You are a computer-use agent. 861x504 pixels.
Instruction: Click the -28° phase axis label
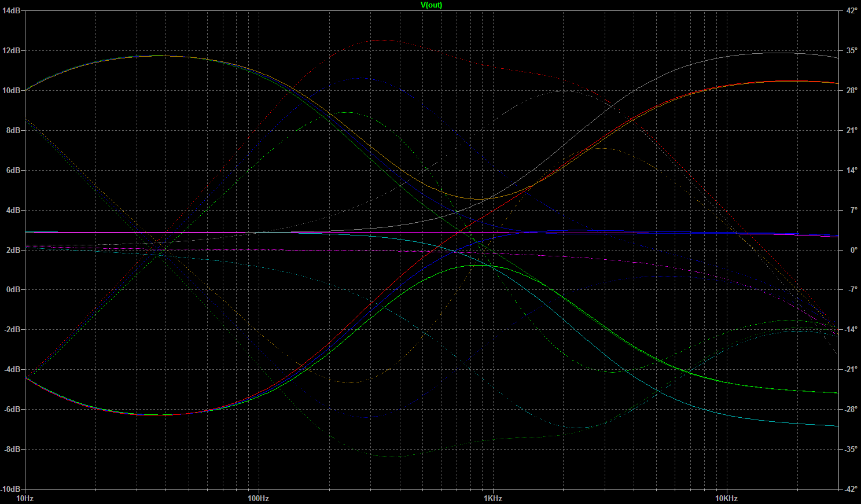click(851, 410)
